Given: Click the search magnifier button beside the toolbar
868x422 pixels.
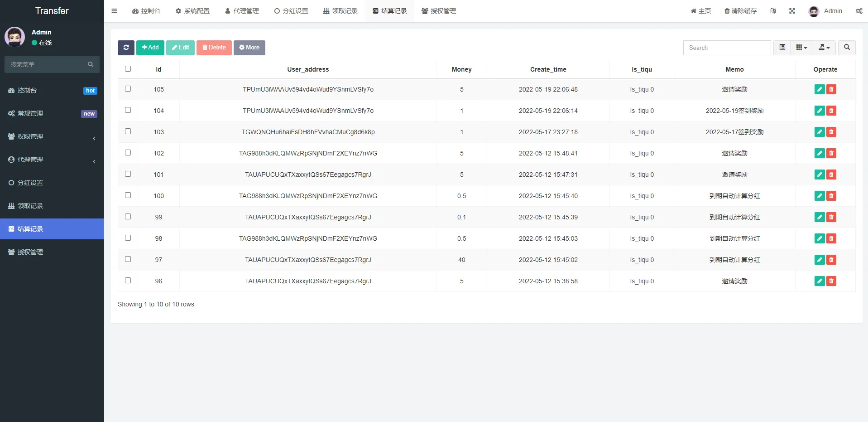Looking at the screenshot, I should (x=846, y=48).
